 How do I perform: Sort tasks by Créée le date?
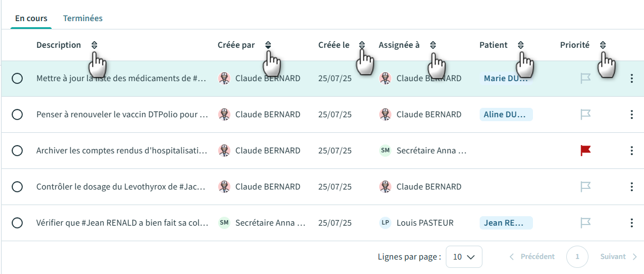(362, 46)
